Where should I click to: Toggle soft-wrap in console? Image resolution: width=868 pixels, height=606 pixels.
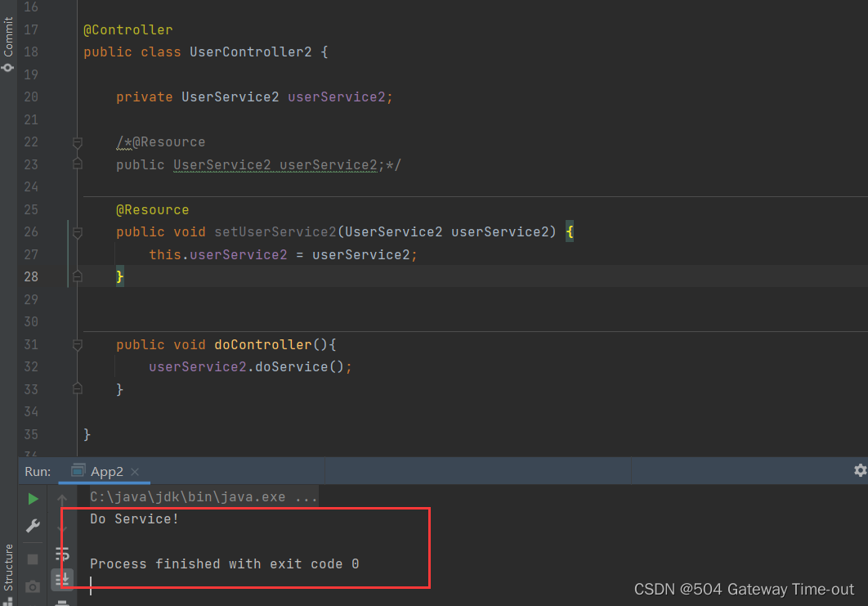pos(63,554)
